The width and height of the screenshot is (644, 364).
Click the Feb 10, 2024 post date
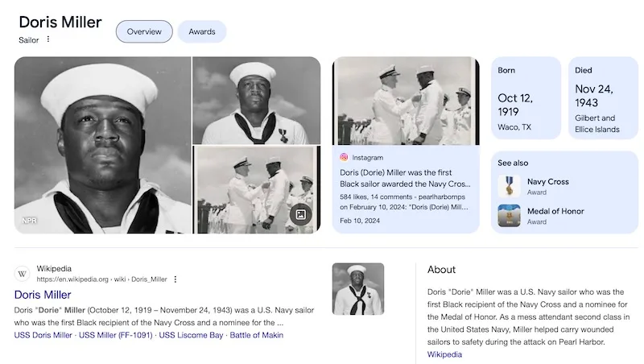(360, 221)
